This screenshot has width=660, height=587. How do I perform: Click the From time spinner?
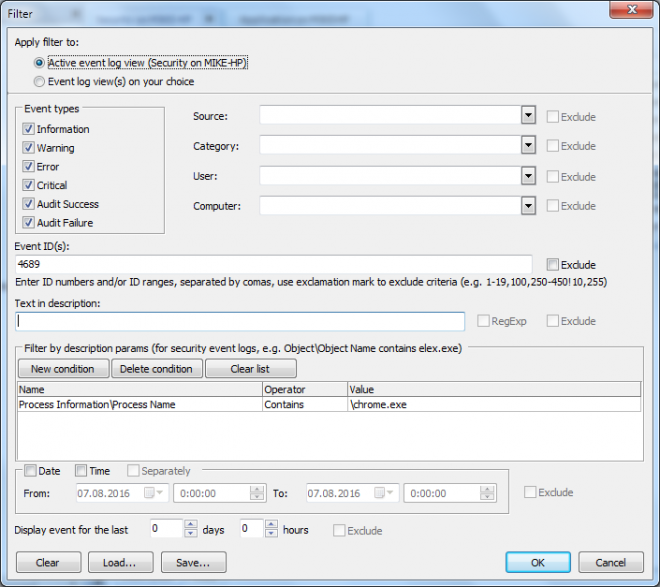coord(257,493)
